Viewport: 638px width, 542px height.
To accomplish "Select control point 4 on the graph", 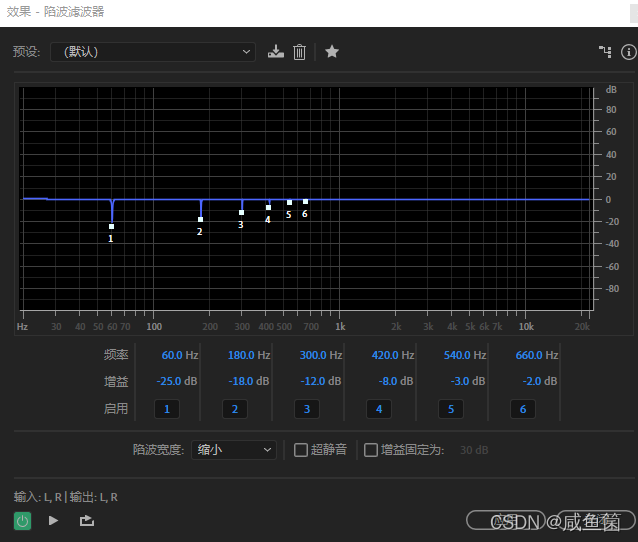I will (x=268, y=208).
